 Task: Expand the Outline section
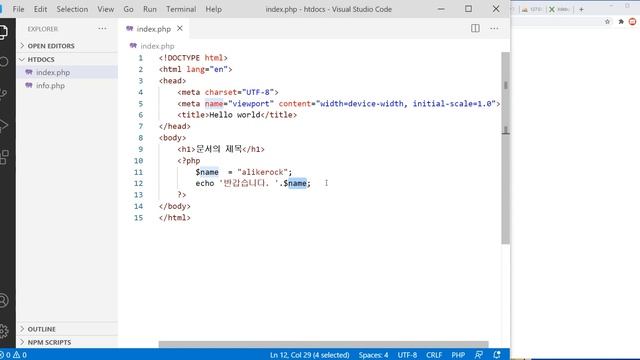(x=67, y=329)
